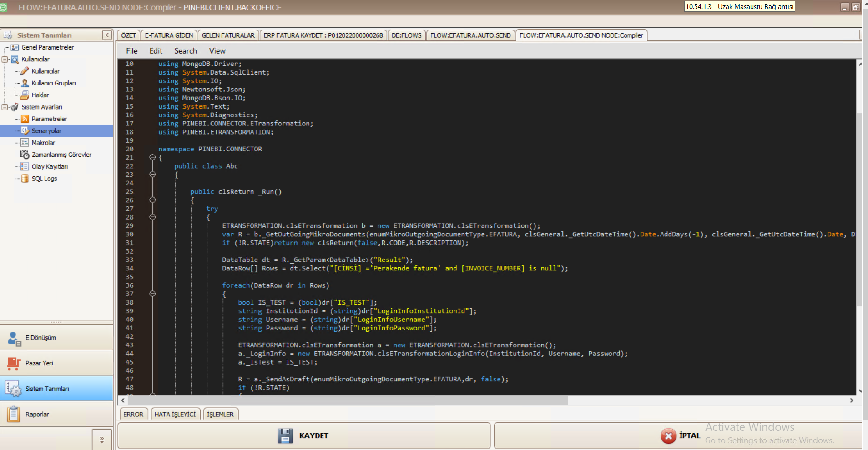Click the horizontal scrollbar thumb of code editor
This screenshot has width=868, height=450.
(348, 400)
